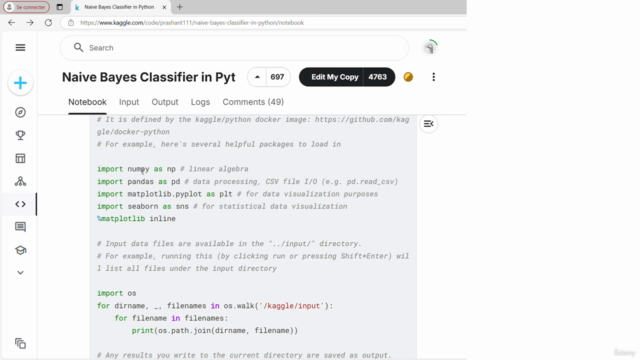This screenshot has width=640, height=360.
Task: Expand More chevron in the sidebar
Action: point(20,273)
